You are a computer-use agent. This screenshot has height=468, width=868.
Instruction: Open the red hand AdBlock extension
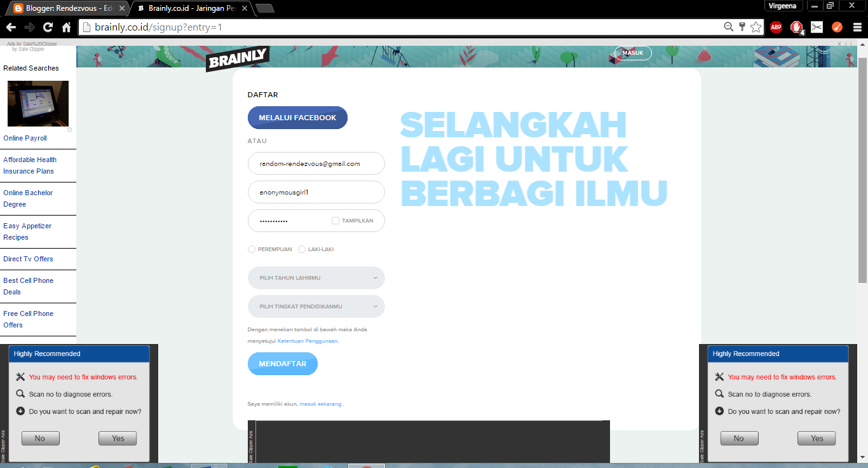point(796,27)
